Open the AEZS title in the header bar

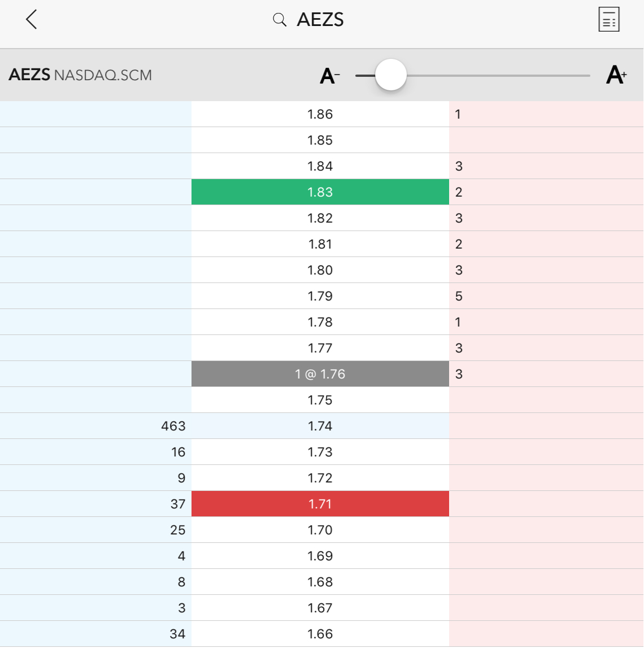pos(320,19)
